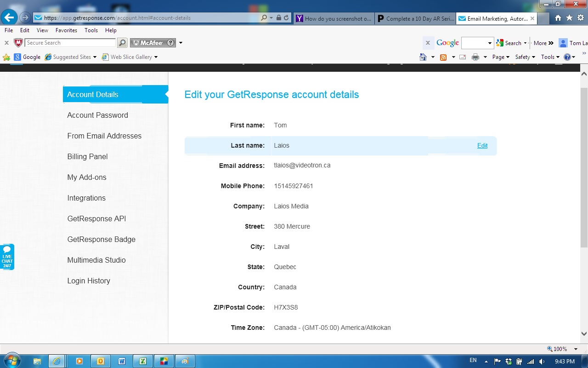Click the command bar Home icon
588x368 pixels.
pos(423,57)
